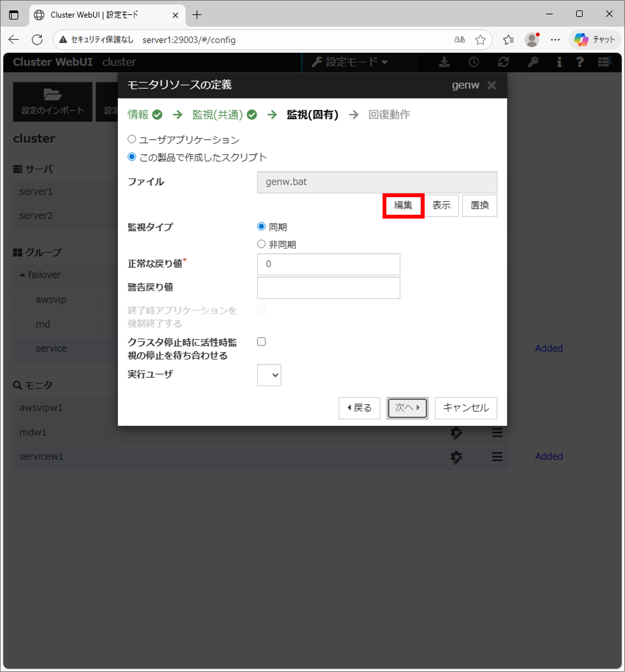Go to the 情報 wizard step
Image resolution: width=625 pixels, height=672 pixels.
click(138, 115)
